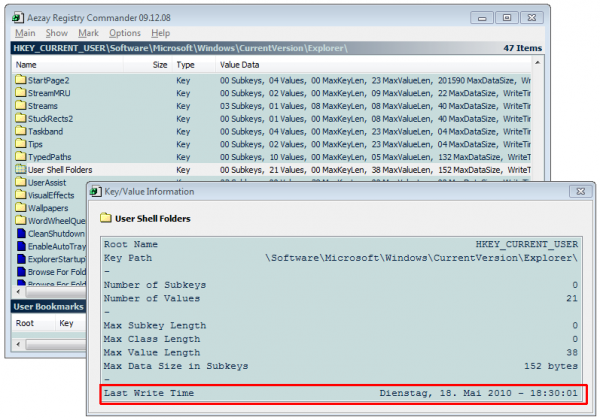Click the WordWheelQuery folder icon
The height and width of the screenshot is (420, 600).
[x=21, y=220]
